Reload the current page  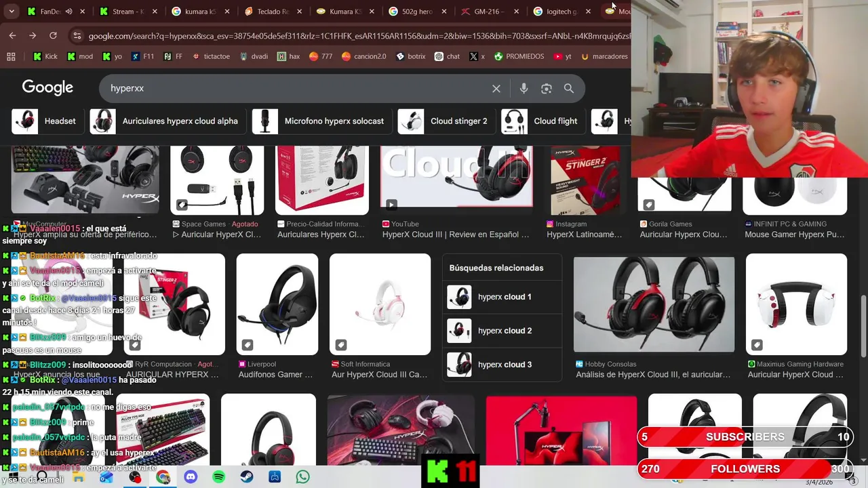[x=53, y=35]
